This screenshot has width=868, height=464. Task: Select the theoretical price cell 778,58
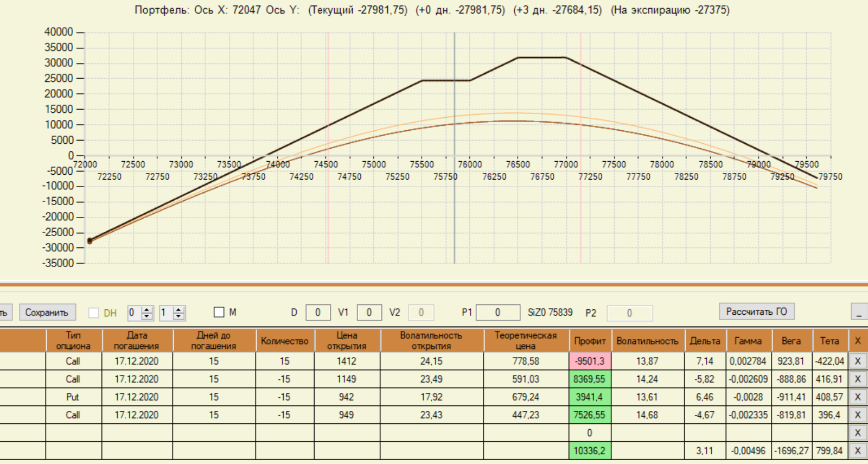coord(526,361)
